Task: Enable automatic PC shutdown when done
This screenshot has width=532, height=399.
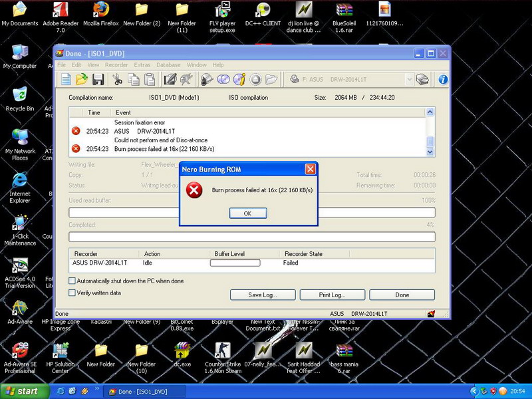Action: pos(72,281)
